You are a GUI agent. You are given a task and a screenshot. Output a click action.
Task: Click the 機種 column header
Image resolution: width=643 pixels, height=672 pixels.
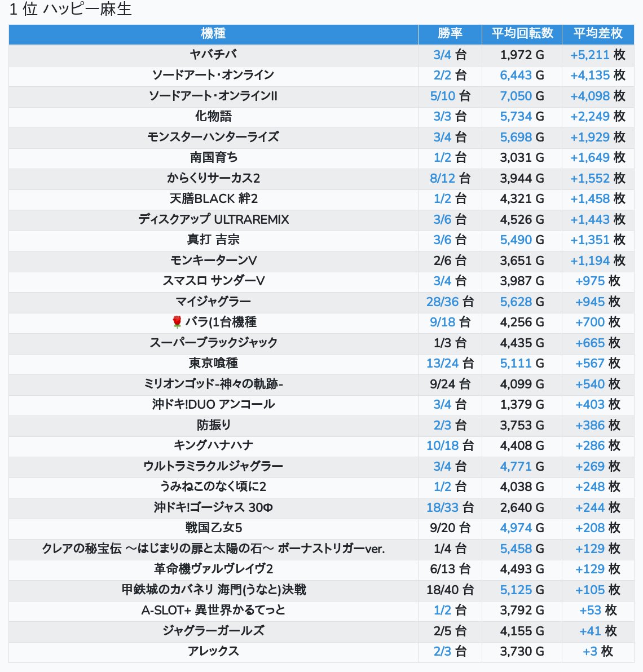(213, 33)
